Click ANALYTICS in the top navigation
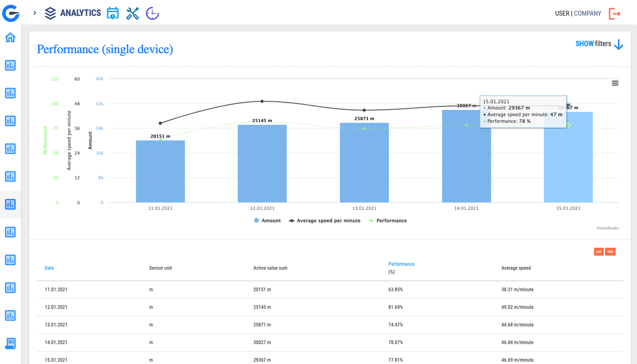Viewport: 637px width, 364px height. point(80,13)
